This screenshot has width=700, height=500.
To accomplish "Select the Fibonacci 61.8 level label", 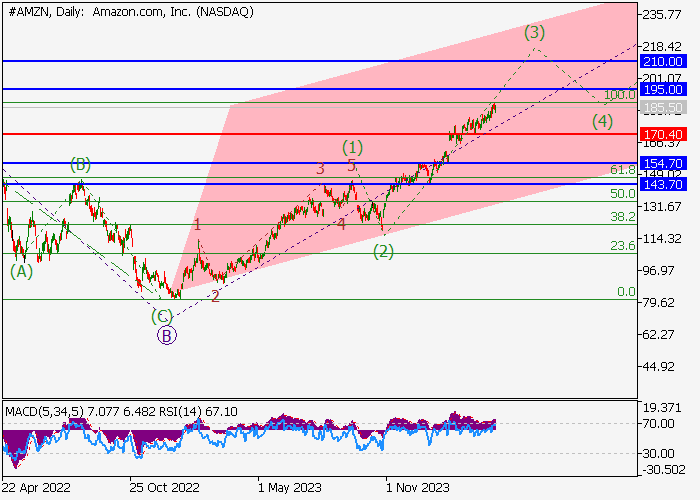I will (623, 170).
